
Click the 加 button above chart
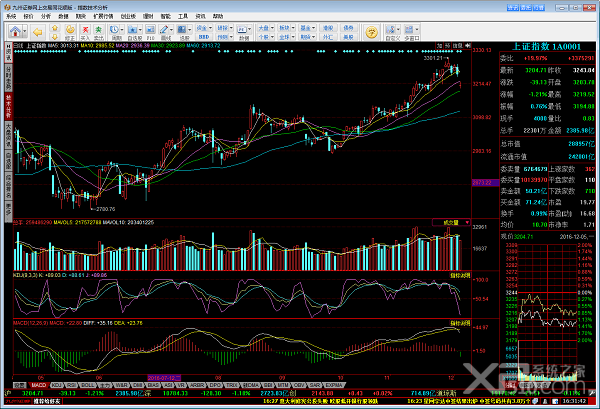pos(440,46)
